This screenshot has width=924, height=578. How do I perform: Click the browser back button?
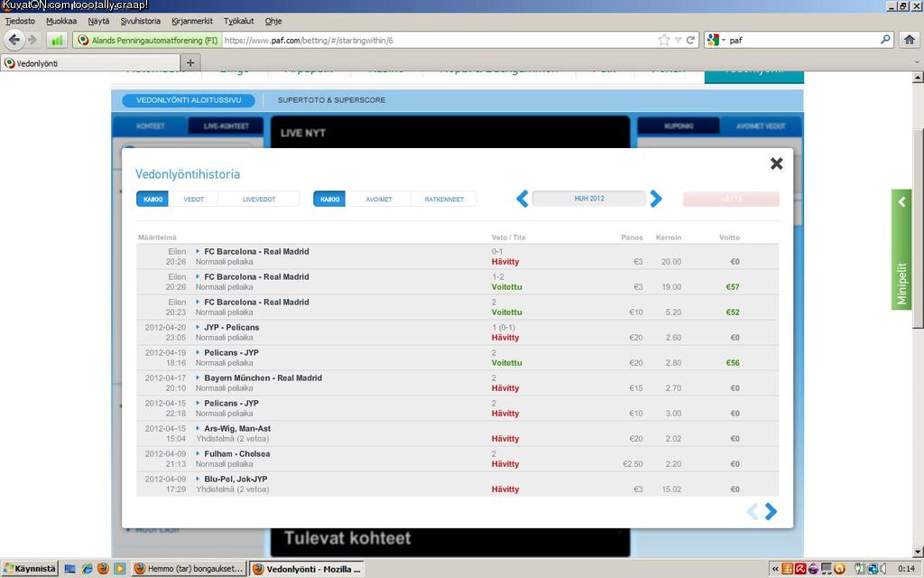[x=14, y=40]
